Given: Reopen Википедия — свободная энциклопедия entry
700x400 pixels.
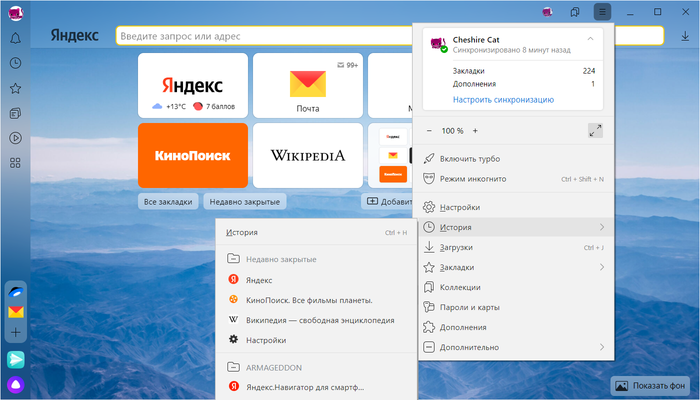Looking at the screenshot, I should (x=317, y=320).
